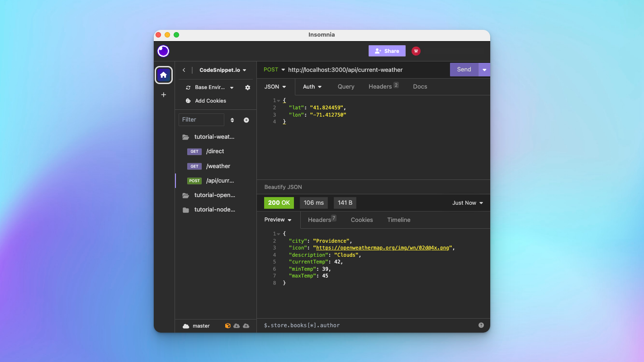Open the POST method dropdown
This screenshot has width=644, height=362.
pyautogui.click(x=273, y=70)
